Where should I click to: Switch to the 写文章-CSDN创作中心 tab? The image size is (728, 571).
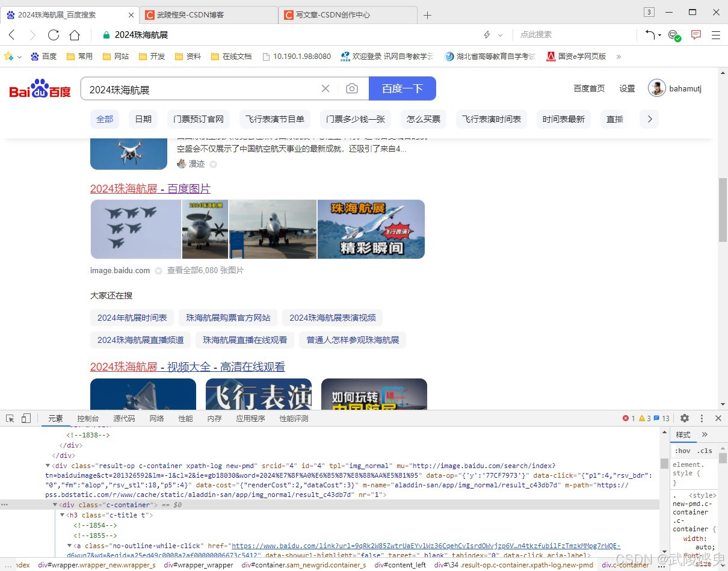[x=348, y=15]
